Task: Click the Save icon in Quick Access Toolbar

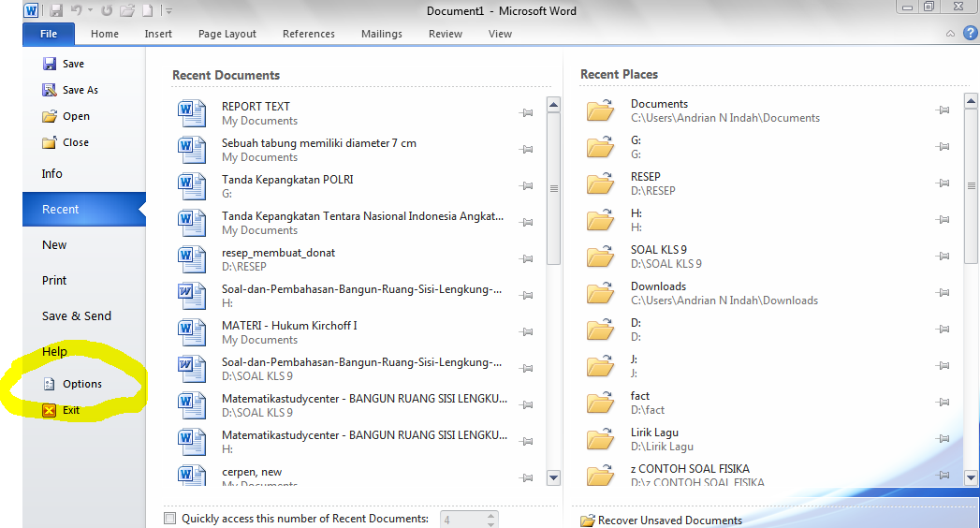Action: (56, 10)
